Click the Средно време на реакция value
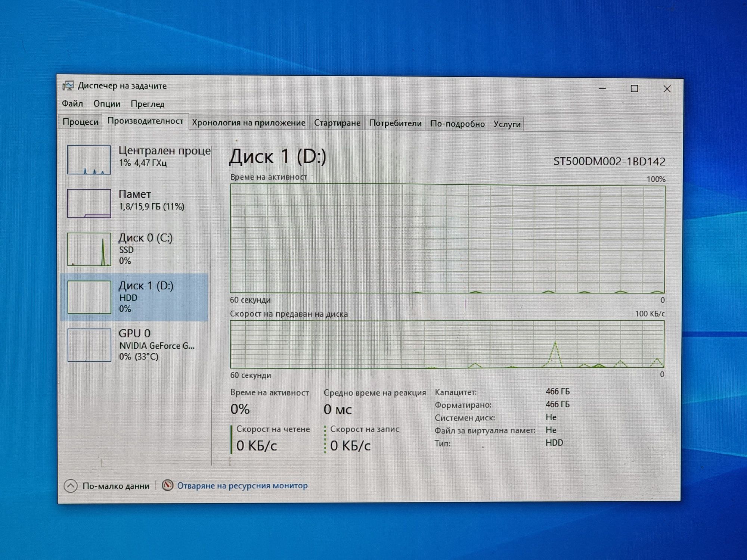747x560 pixels. tap(338, 410)
